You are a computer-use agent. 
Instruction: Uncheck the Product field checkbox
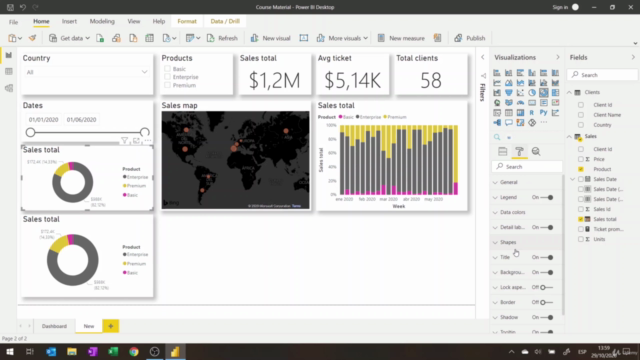581,169
